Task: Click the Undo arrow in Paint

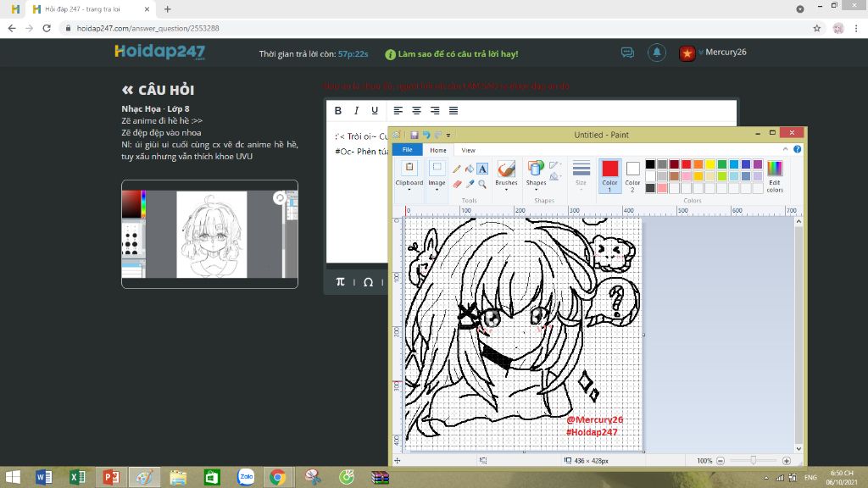Action: 426,135
